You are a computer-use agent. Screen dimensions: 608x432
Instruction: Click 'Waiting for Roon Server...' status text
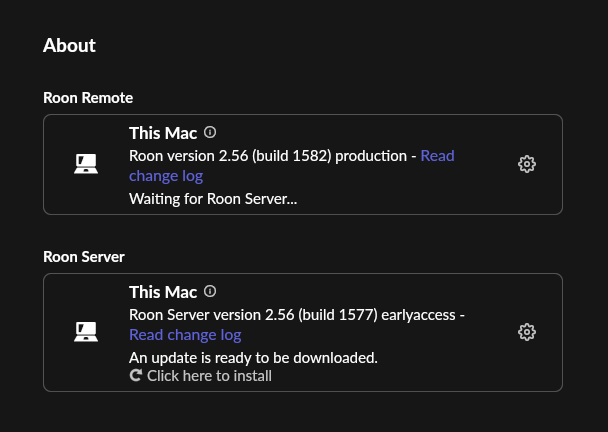pos(213,198)
